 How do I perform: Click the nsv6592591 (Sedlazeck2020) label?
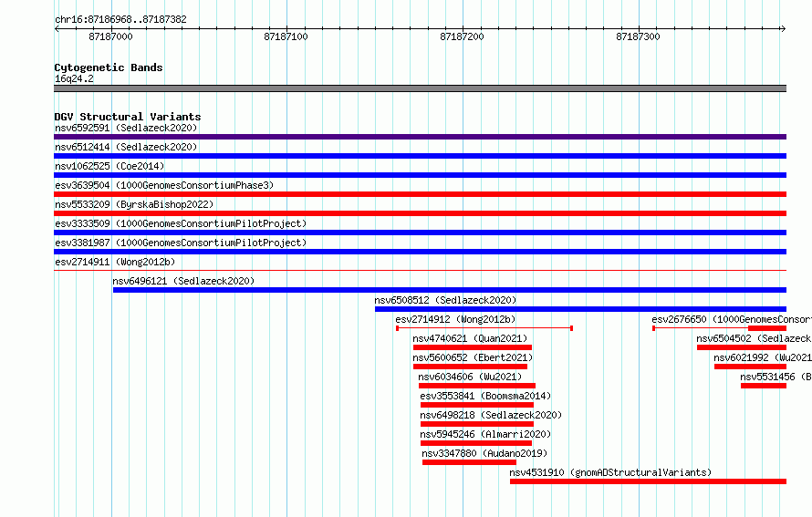point(126,128)
